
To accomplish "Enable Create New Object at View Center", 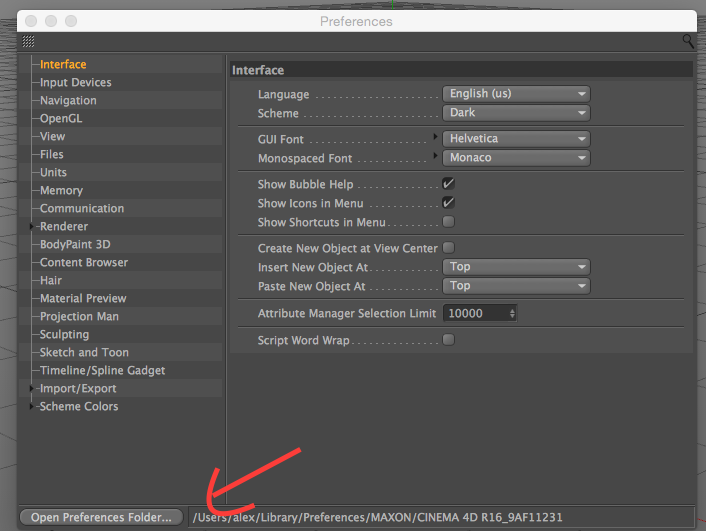I will point(448,248).
